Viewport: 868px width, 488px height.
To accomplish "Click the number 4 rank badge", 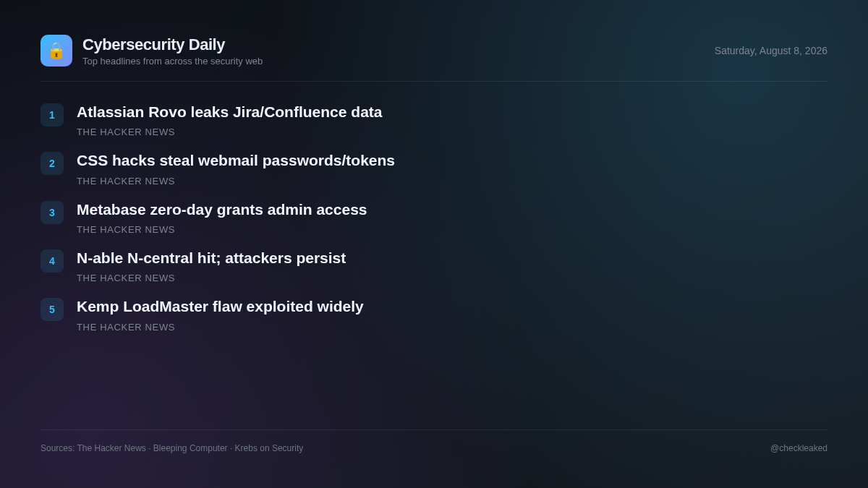I will pyautogui.click(x=52, y=261).
